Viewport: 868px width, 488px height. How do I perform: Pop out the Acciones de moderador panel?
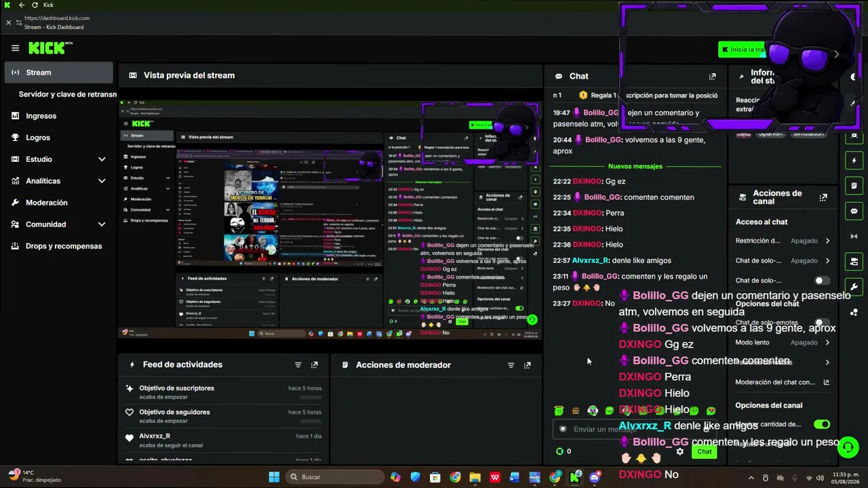click(x=527, y=365)
